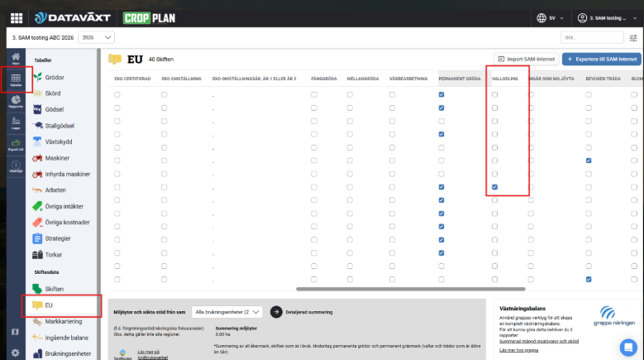Image resolution: width=644 pixels, height=360 pixels.
Task: Click the Detaljerad summering arrow icon
Action: [276, 312]
